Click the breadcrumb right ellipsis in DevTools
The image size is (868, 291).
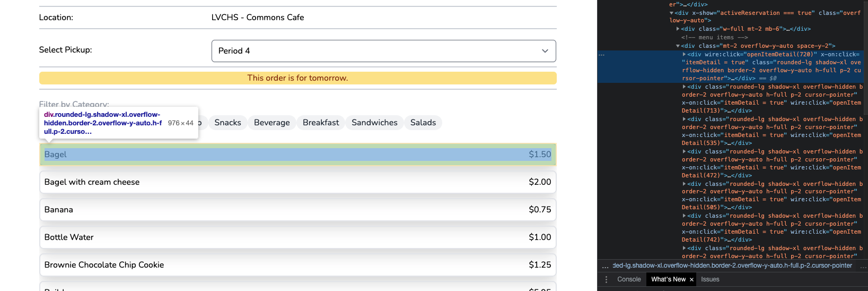pos(863,266)
